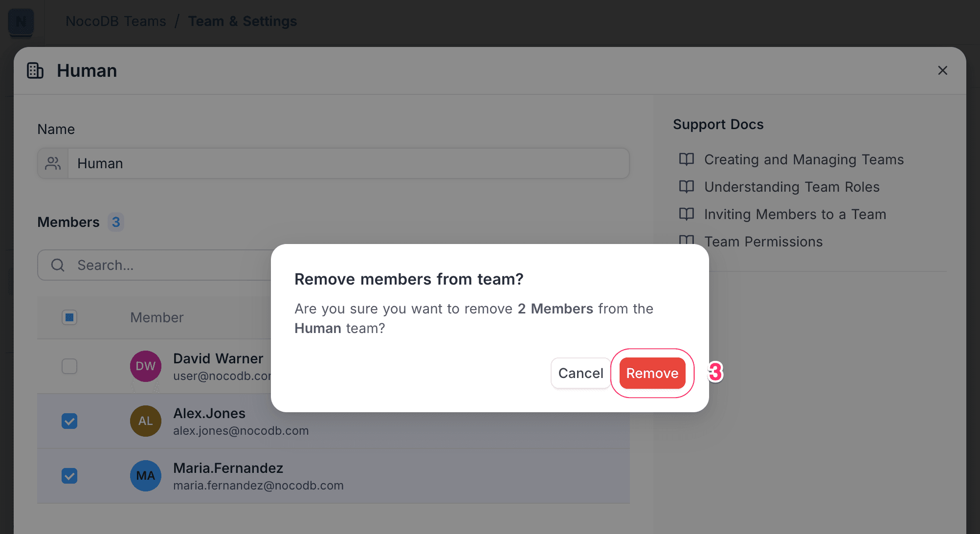Open Understanding Team Roles doc
This screenshot has height=534, width=980.
[x=791, y=187]
